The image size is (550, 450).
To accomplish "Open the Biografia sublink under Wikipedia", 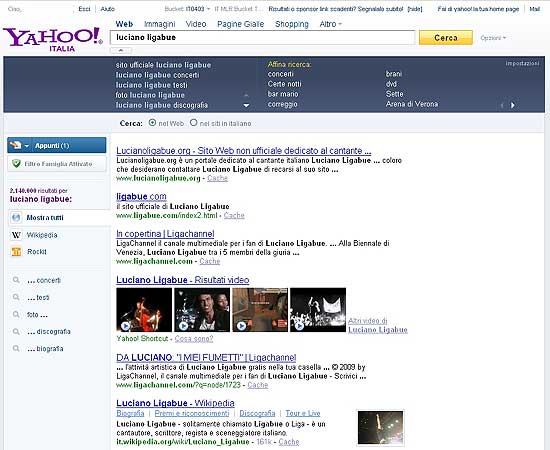I will pyautogui.click(x=130, y=413).
